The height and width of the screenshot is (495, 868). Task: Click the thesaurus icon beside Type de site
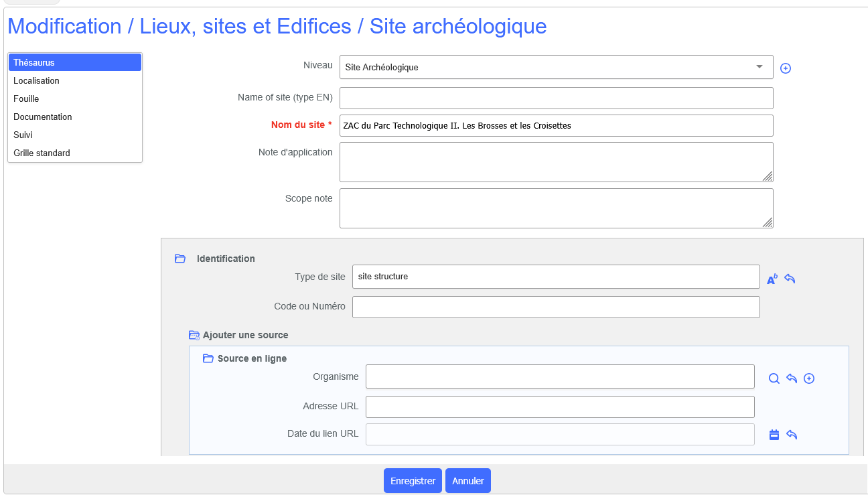pos(772,279)
